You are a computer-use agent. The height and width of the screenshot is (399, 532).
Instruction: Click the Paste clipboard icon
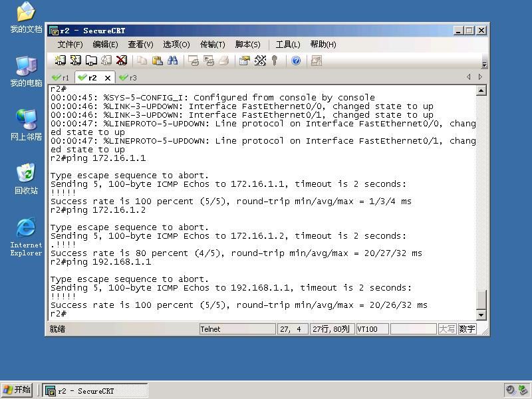157,61
